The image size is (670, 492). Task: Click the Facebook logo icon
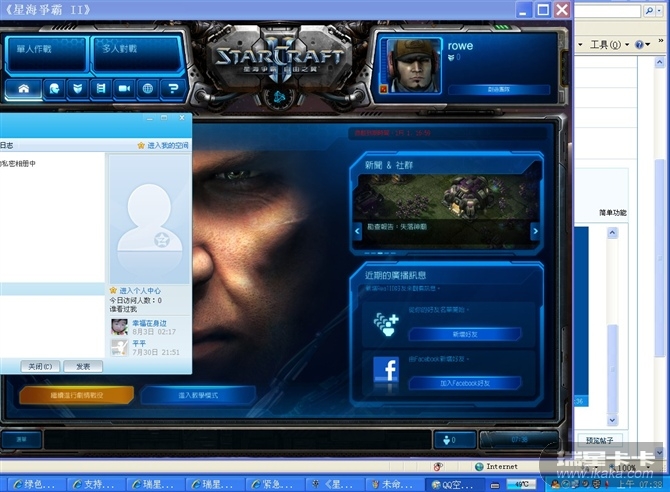click(x=386, y=370)
